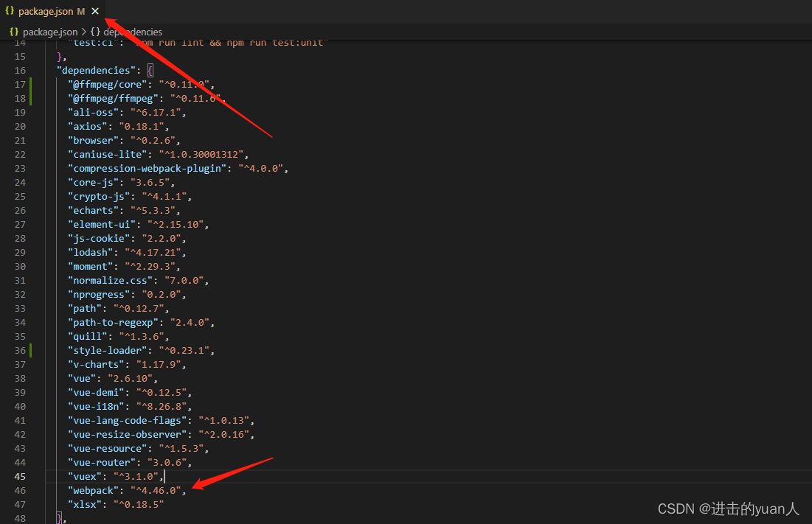Click line number 16 in the gutter
812x524 pixels.
click(x=20, y=70)
